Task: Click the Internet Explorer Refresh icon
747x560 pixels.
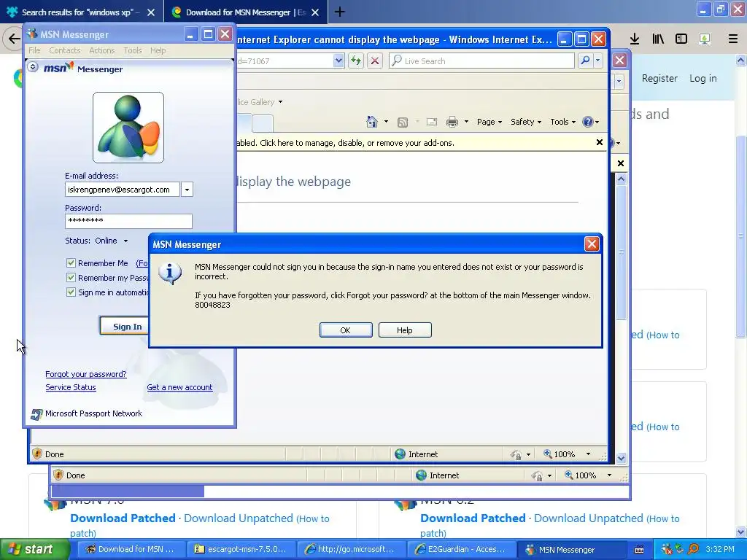Action: click(356, 61)
